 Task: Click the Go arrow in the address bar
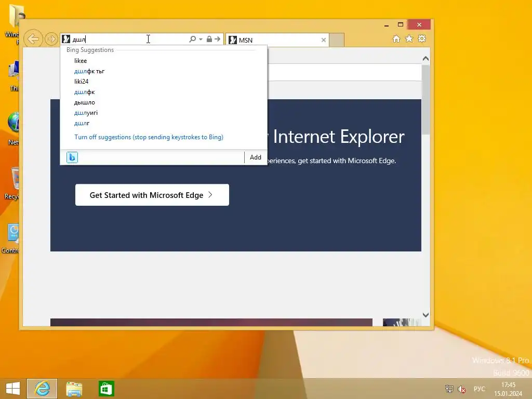[x=218, y=39]
